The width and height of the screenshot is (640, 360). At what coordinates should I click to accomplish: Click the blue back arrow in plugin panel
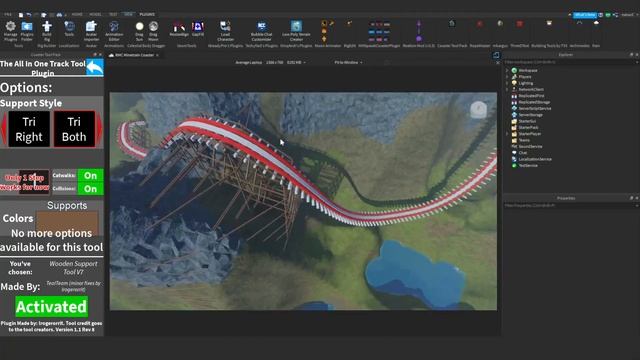pos(95,67)
